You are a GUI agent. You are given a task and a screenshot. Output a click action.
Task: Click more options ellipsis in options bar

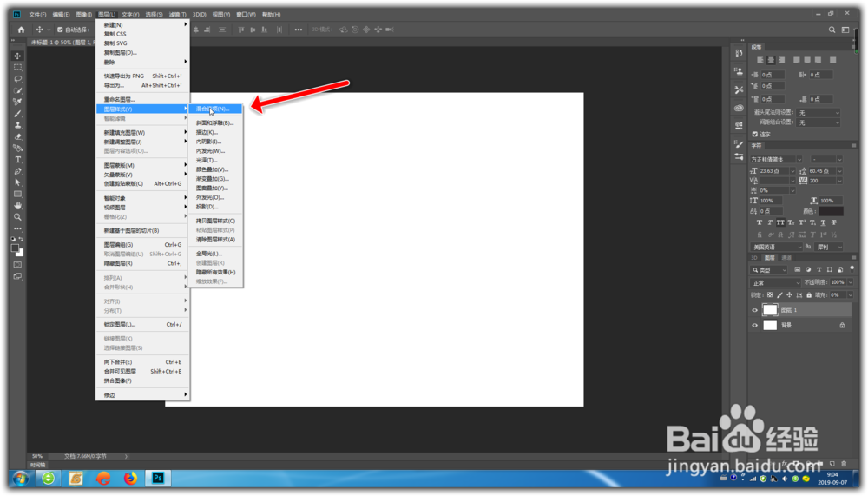coord(299,30)
